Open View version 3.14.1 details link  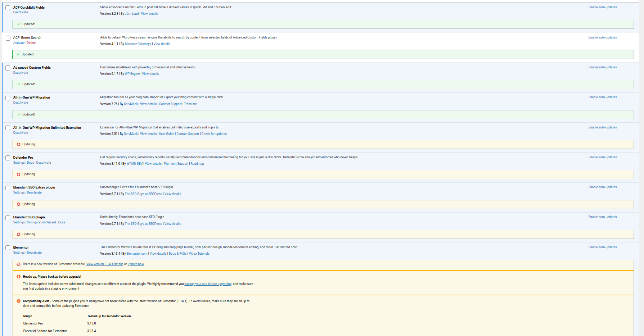(104, 264)
